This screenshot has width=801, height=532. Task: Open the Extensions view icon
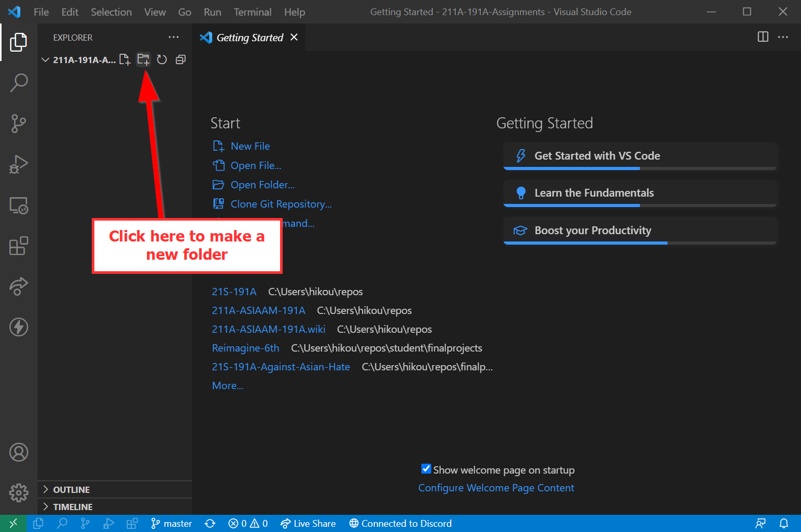(x=19, y=246)
